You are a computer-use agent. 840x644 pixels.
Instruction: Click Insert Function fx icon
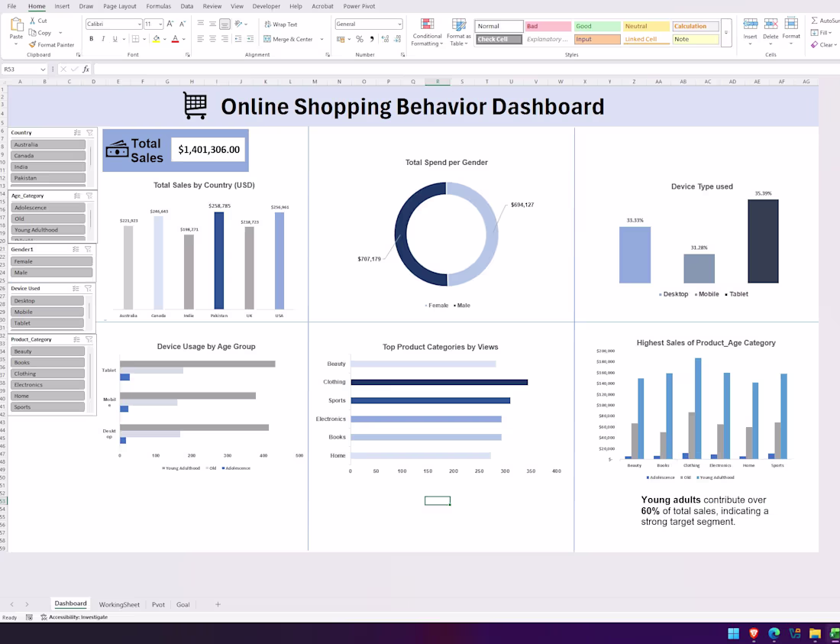tap(86, 69)
